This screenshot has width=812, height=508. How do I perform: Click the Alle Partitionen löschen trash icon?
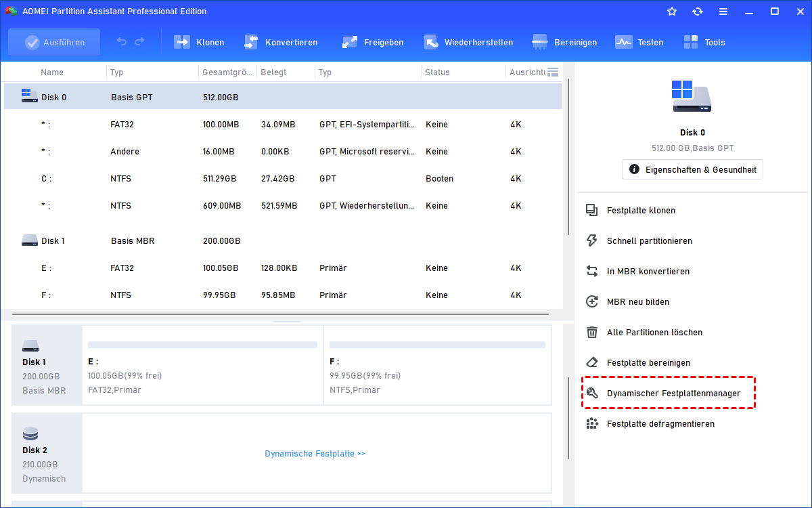592,333
